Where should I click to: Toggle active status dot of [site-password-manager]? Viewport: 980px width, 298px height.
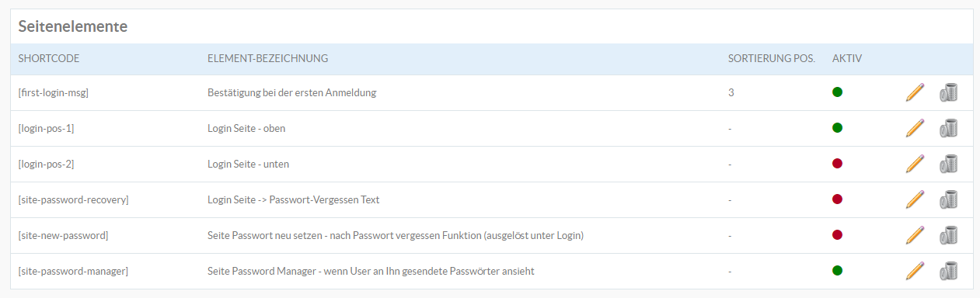pos(837,271)
